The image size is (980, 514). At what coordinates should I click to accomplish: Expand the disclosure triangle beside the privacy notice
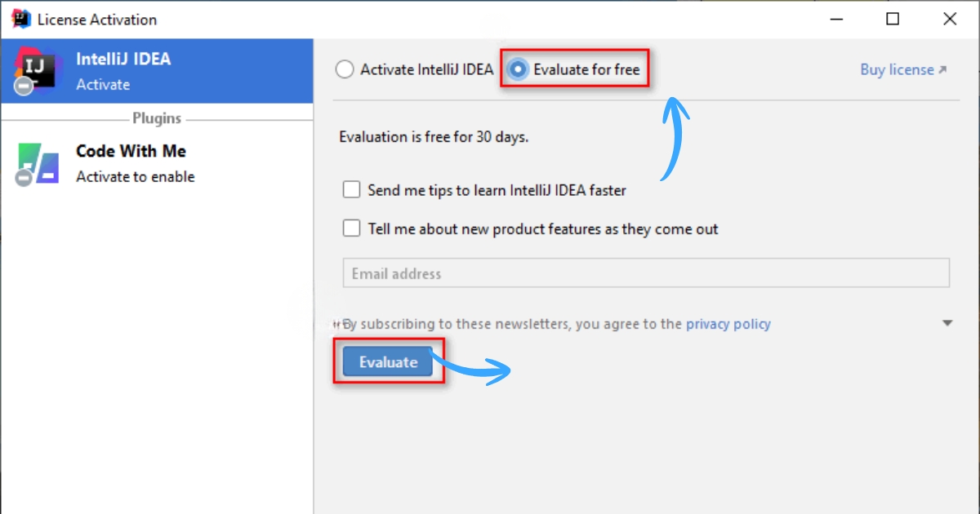pos(947,323)
